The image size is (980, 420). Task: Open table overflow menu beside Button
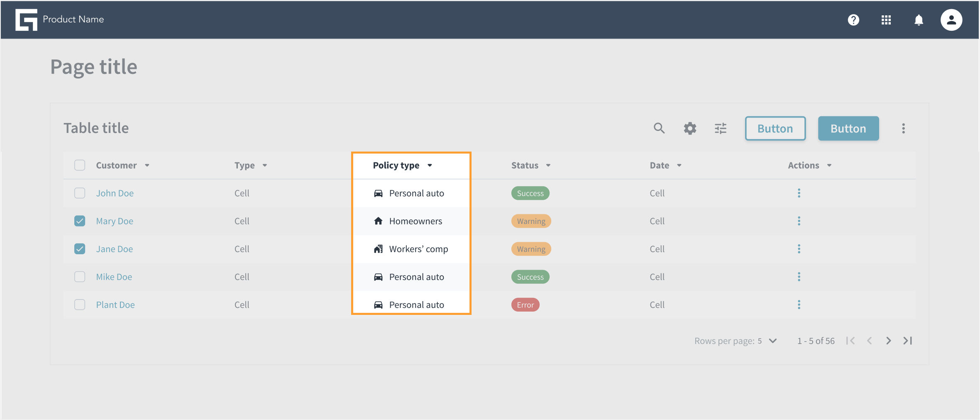tap(903, 128)
